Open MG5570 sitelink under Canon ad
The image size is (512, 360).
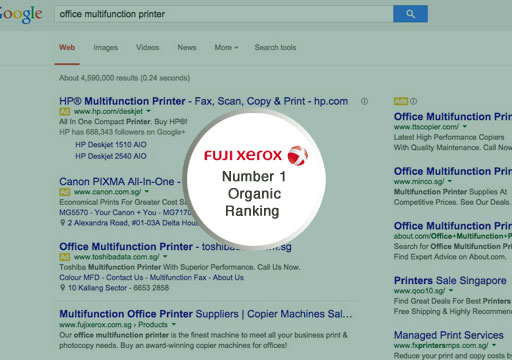tap(74, 213)
